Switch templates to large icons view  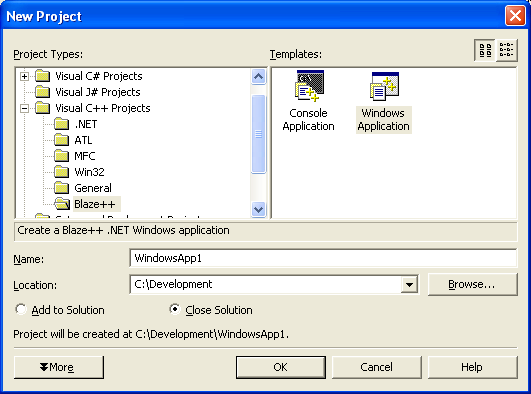(485, 50)
